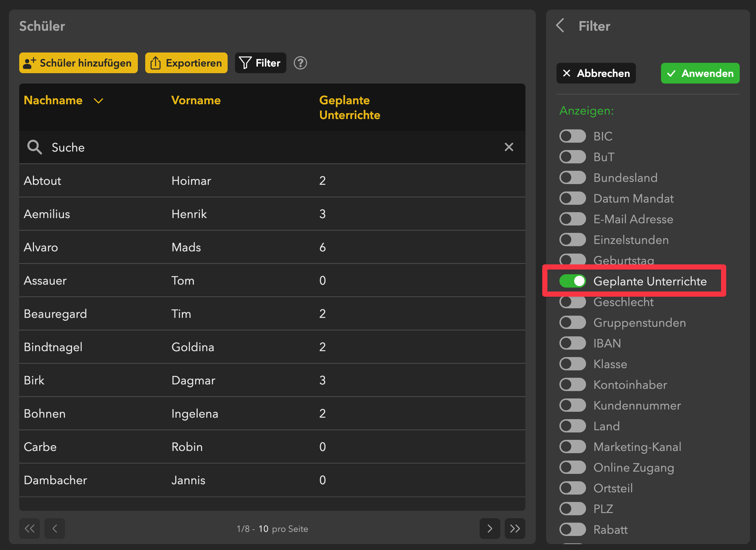756x550 pixels.
Task: Sort by Vorname column header
Action: (196, 100)
